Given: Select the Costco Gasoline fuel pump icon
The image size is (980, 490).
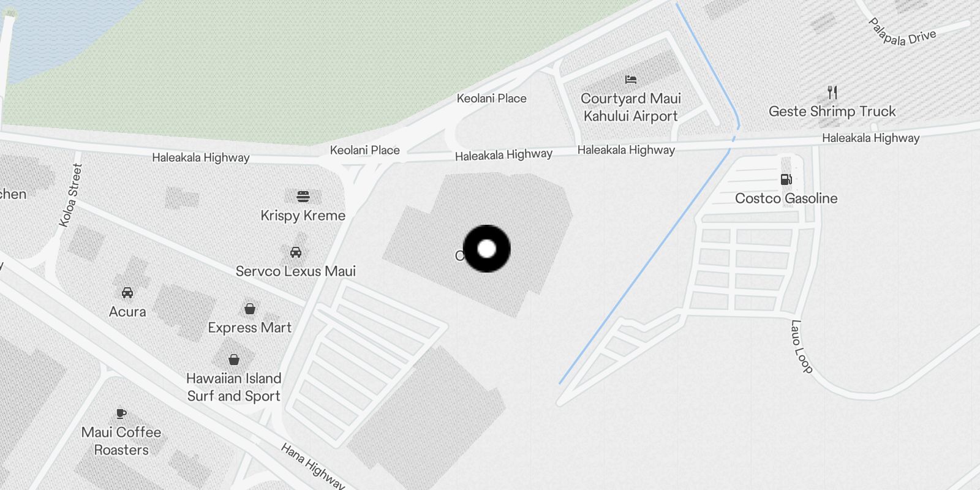Looking at the screenshot, I should 786,179.
